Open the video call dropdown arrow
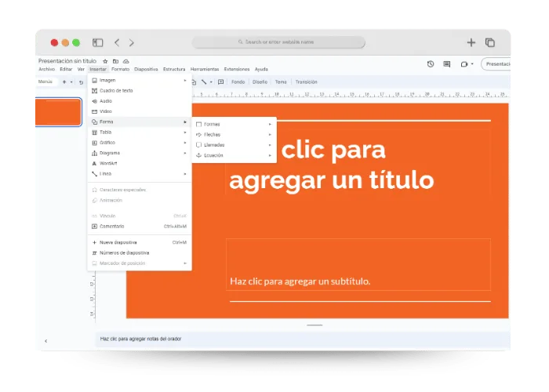This screenshot has width=549, height=392. coord(472,64)
